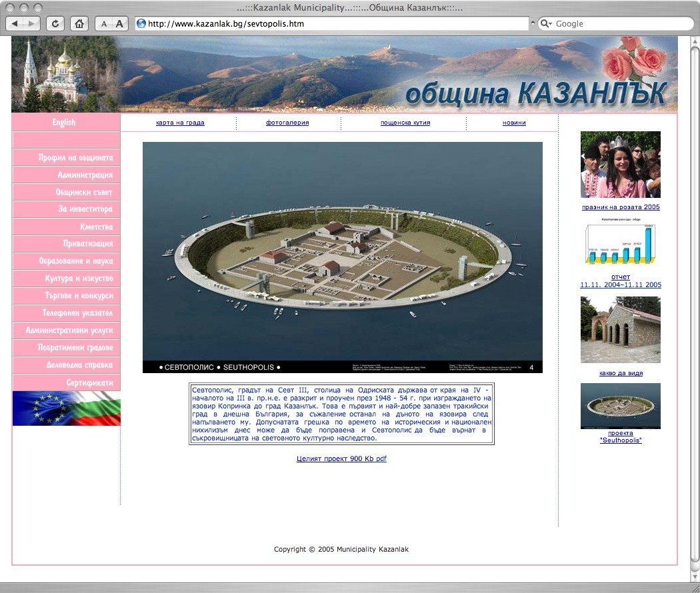
Task: Open the 'Култура и изкуство' sidebar item
Action: tap(79, 278)
